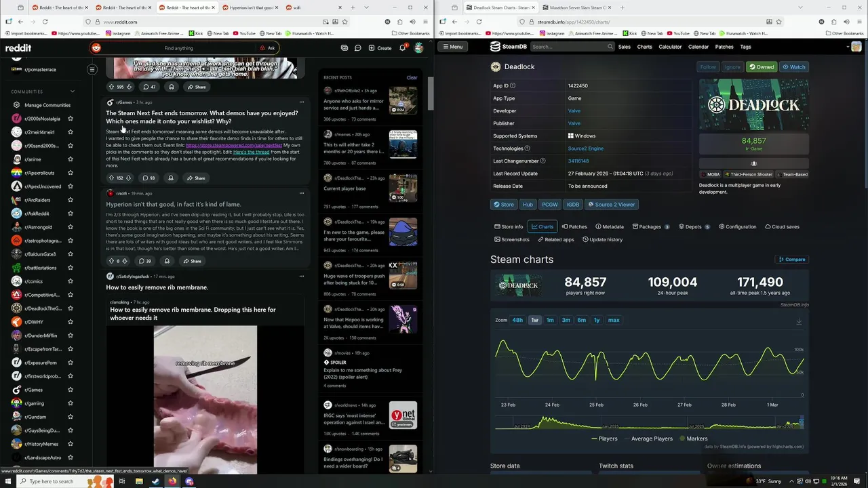The width and height of the screenshot is (868, 488).
Task: Download the Steam chart via export icon
Action: (x=799, y=321)
